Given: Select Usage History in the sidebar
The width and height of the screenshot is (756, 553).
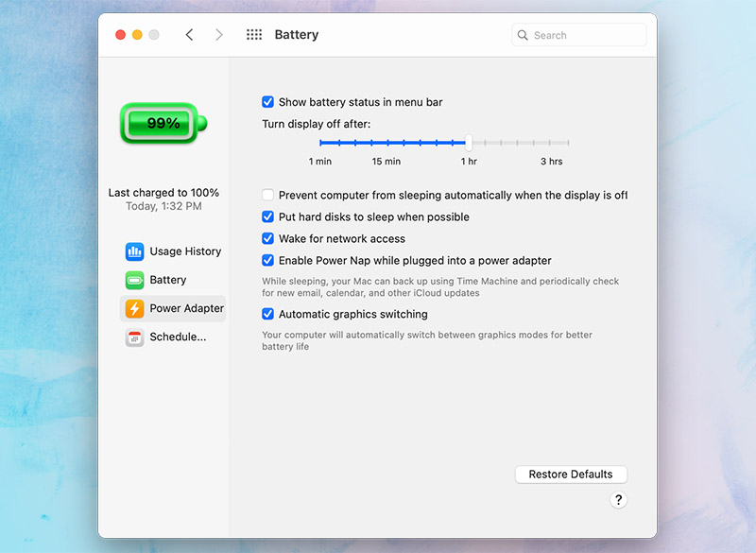Looking at the screenshot, I should tap(185, 251).
